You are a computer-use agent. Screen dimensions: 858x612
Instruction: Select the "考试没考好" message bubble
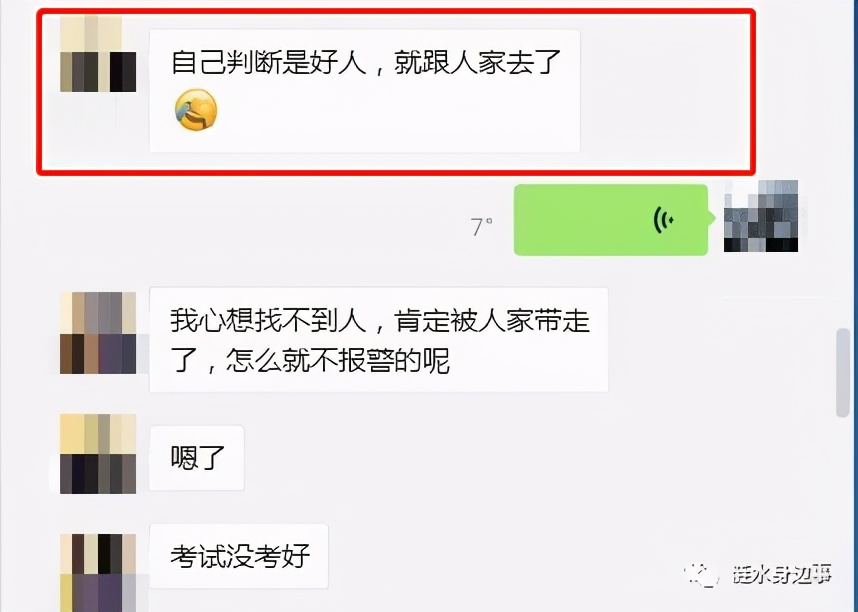[239, 556]
